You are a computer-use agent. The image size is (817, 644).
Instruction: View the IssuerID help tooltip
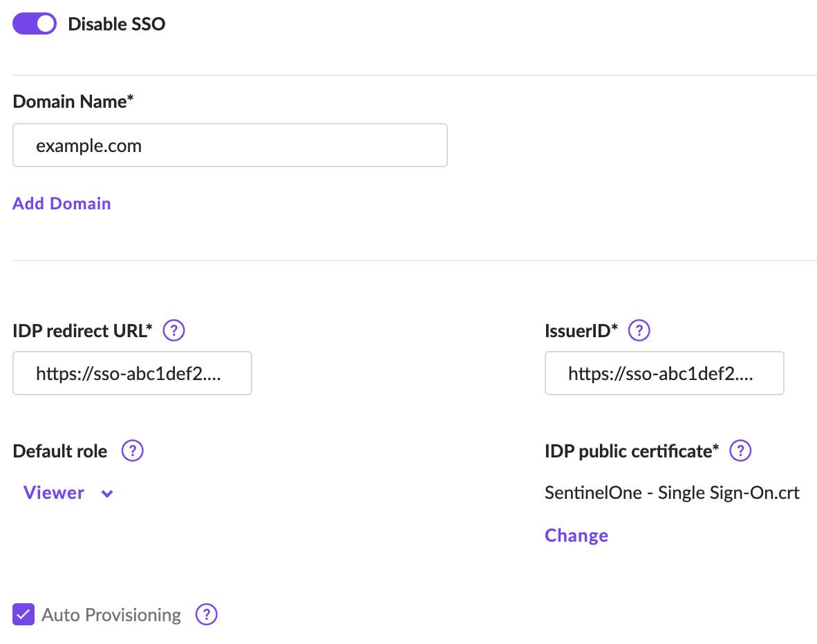tap(639, 330)
